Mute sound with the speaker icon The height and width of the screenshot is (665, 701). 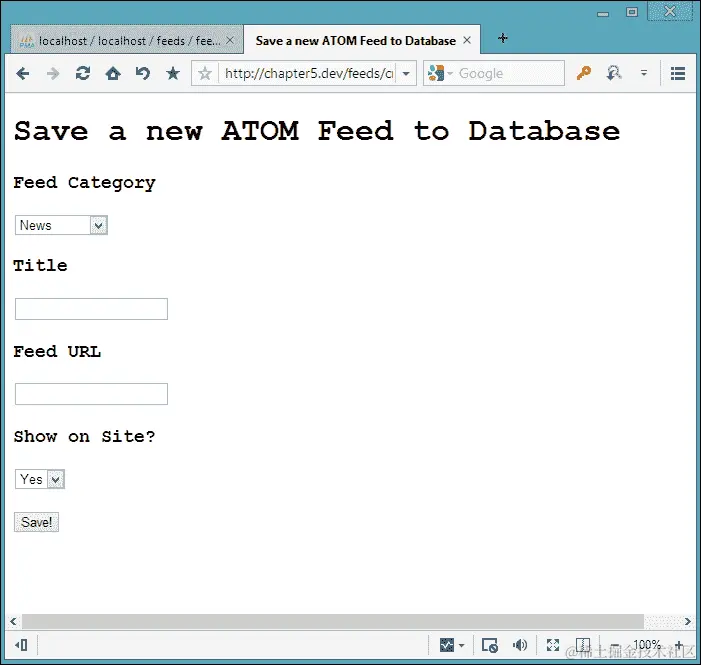click(x=520, y=645)
